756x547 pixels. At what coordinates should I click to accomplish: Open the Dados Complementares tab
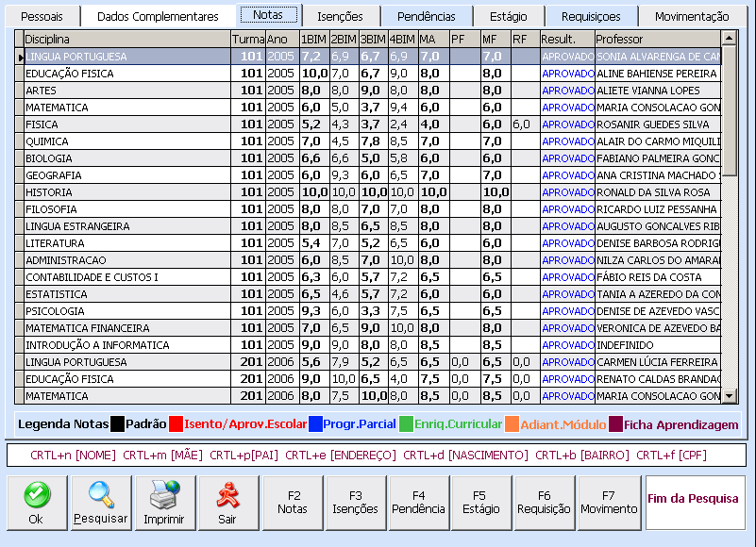pyautogui.click(x=158, y=16)
